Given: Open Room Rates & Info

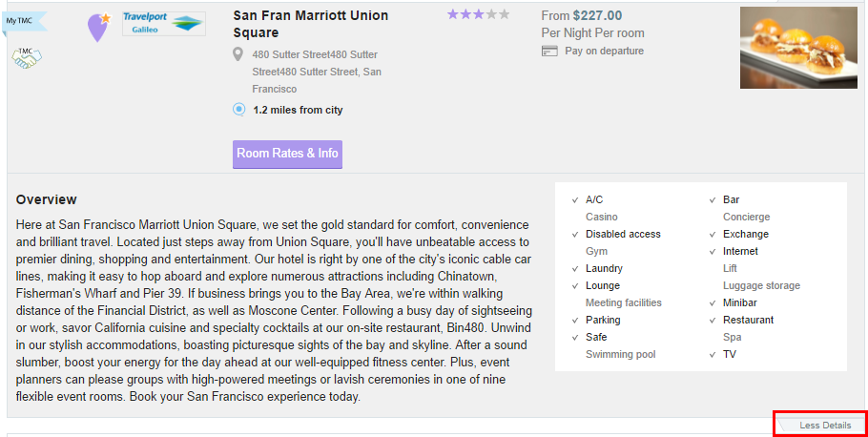Looking at the screenshot, I should (x=287, y=154).
